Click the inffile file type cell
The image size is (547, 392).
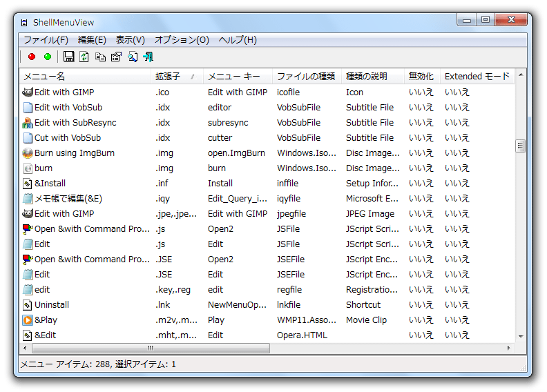[x=287, y=184]
